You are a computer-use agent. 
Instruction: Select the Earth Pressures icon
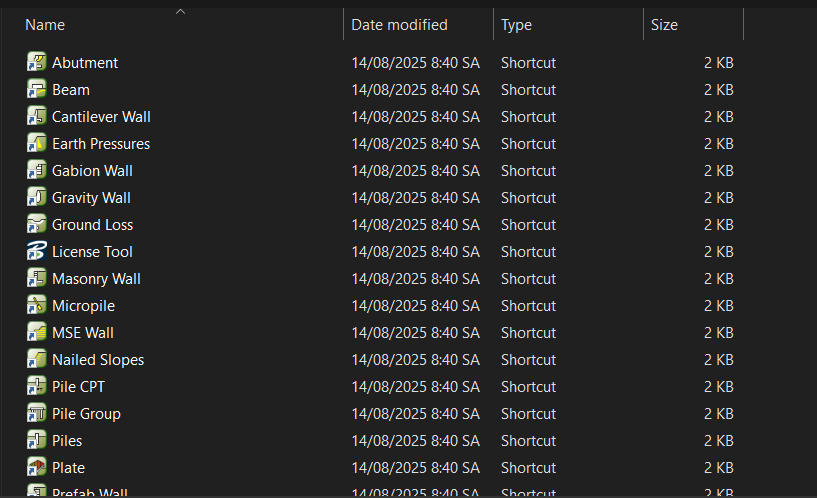tap(37, 143)
